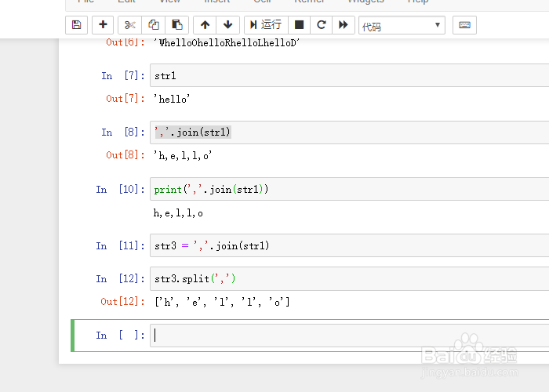
Task: Click the output text 'hello'
Action: point(172,99)
